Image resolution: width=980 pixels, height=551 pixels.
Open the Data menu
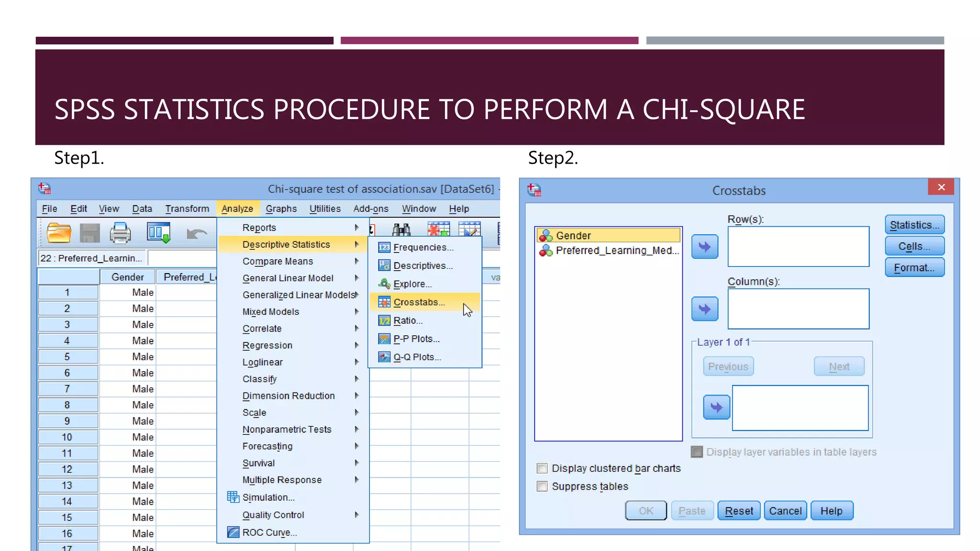(x=142, y=209)
